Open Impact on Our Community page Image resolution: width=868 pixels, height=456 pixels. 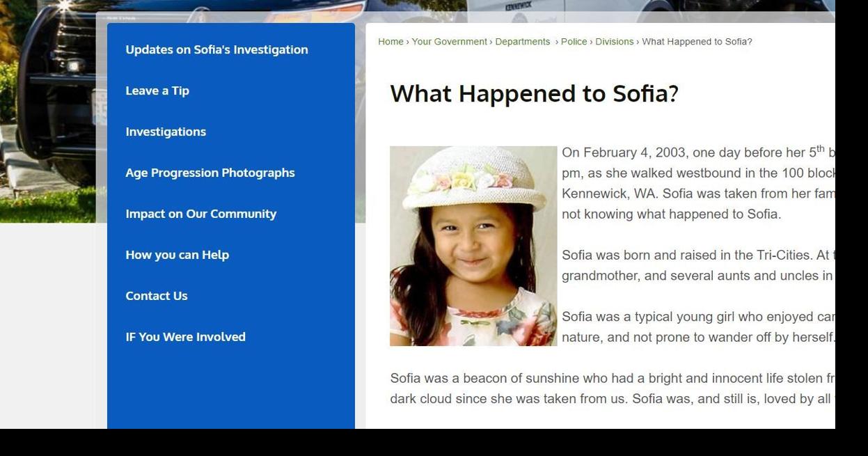coord(200,214)
